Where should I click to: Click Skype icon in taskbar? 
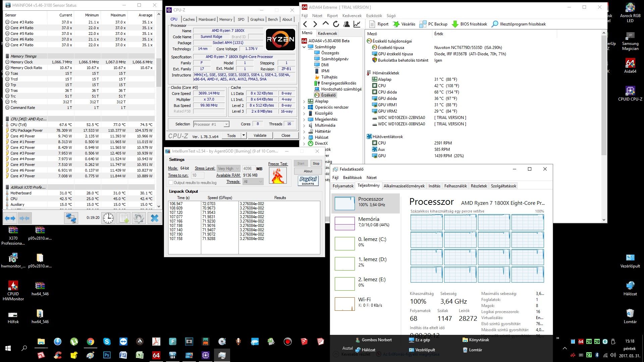coord(107,342)
